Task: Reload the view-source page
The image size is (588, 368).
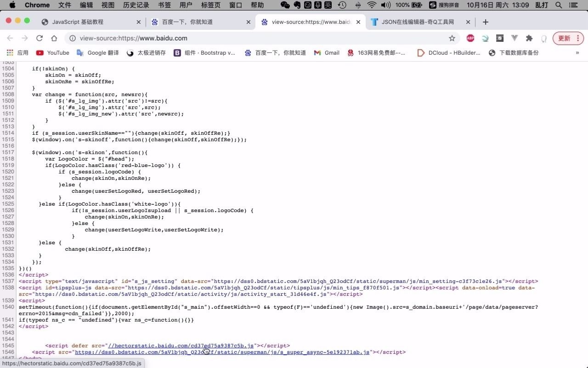Action: pyautogui.click(x=40, y=38)
